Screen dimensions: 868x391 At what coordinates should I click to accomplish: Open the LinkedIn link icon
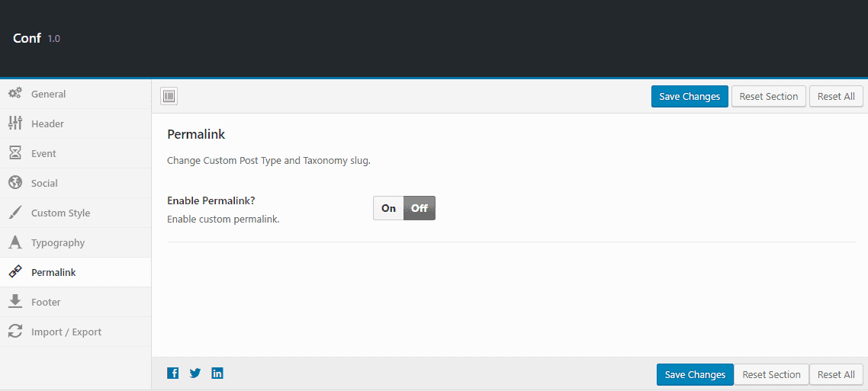(217, 373)
